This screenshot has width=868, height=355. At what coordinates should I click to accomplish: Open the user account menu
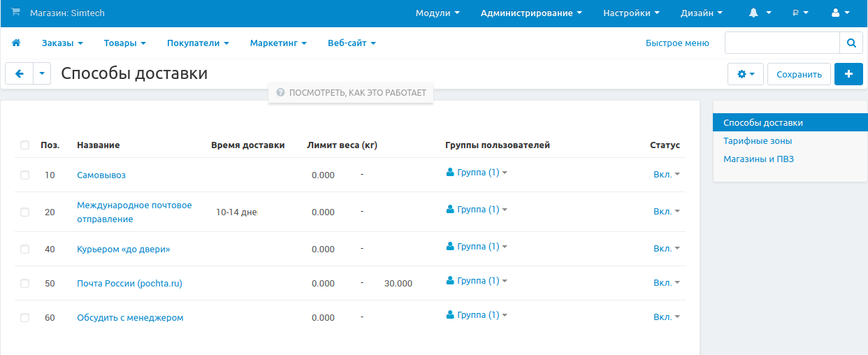tap(840, 13)
